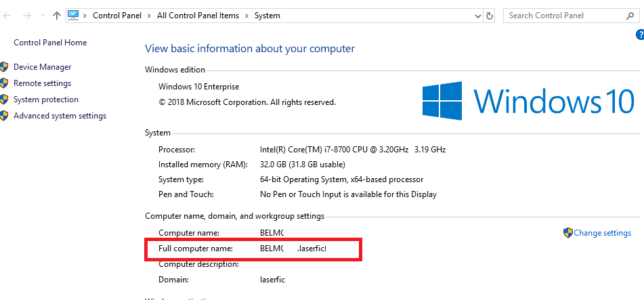Select the Full computer name value

coord(293,249)
